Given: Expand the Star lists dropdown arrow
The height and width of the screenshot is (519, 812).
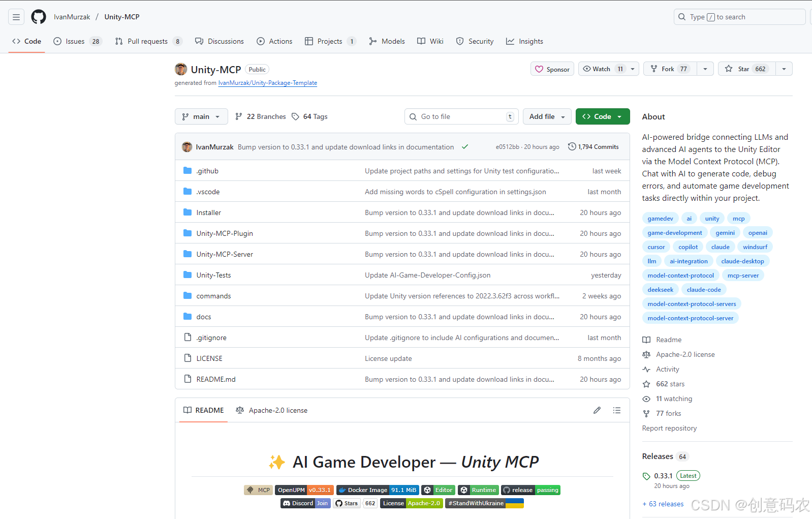Looking at the screenshot, I should click(784, 69).
